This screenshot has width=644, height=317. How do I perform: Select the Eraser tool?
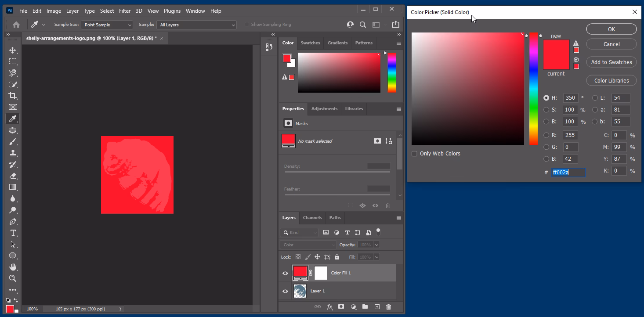(13, 176)
